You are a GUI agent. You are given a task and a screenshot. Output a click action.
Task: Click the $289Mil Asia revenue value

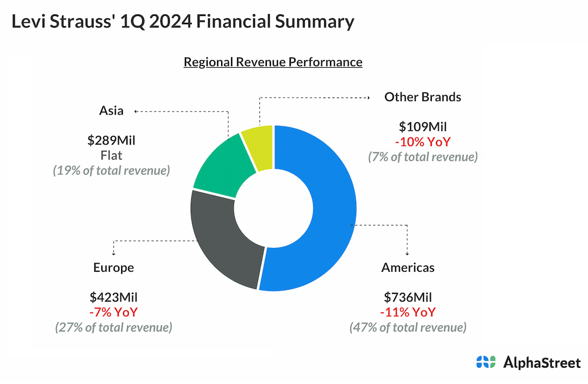[111, 140]
